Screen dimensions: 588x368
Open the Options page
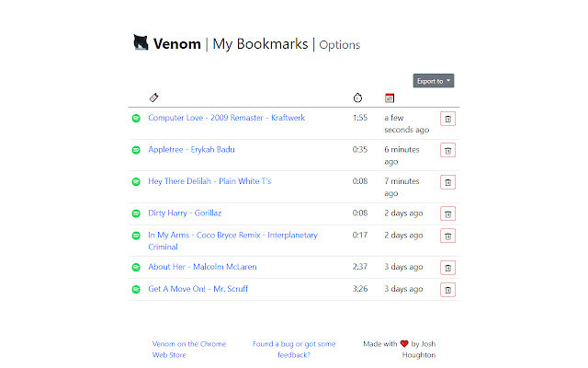[340, 45]
